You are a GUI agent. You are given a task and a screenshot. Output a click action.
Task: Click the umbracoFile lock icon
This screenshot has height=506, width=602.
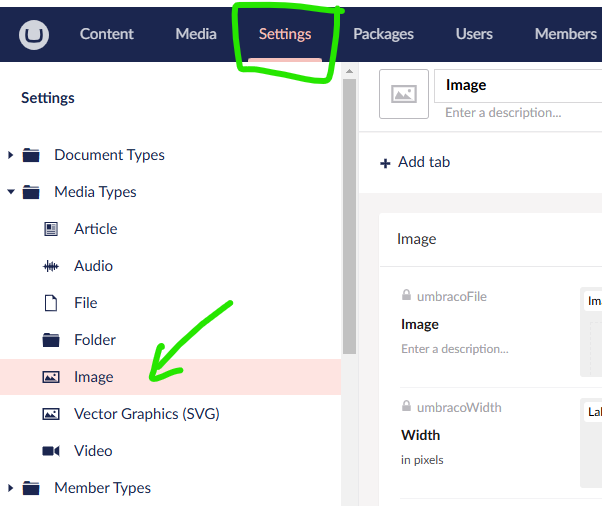pyautogui.click(x=406, y=295)
